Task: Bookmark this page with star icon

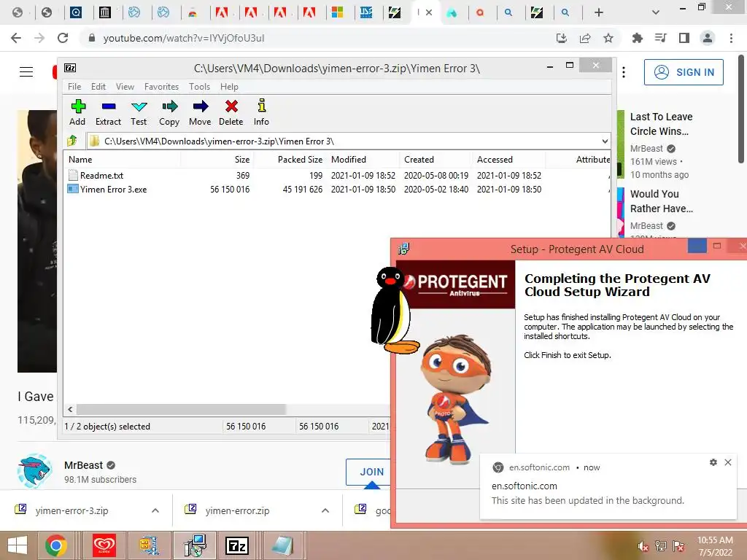Action: [608, 38]
